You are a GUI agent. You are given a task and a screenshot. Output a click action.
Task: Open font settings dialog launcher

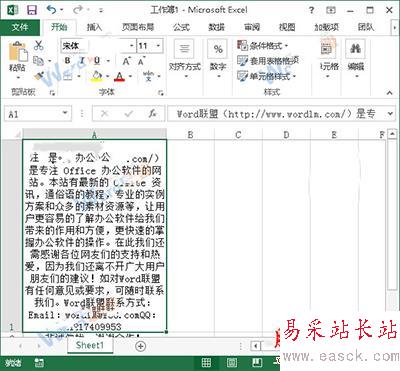coord(161,93)
